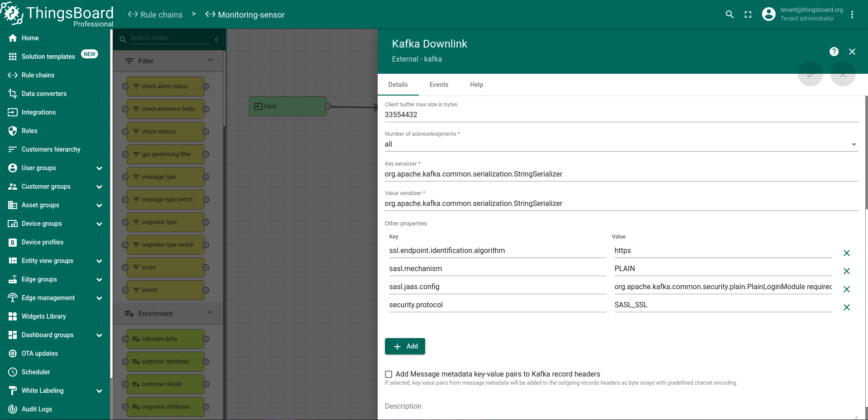
Task: Click the Key serializer input field
Action: (621, 174)
